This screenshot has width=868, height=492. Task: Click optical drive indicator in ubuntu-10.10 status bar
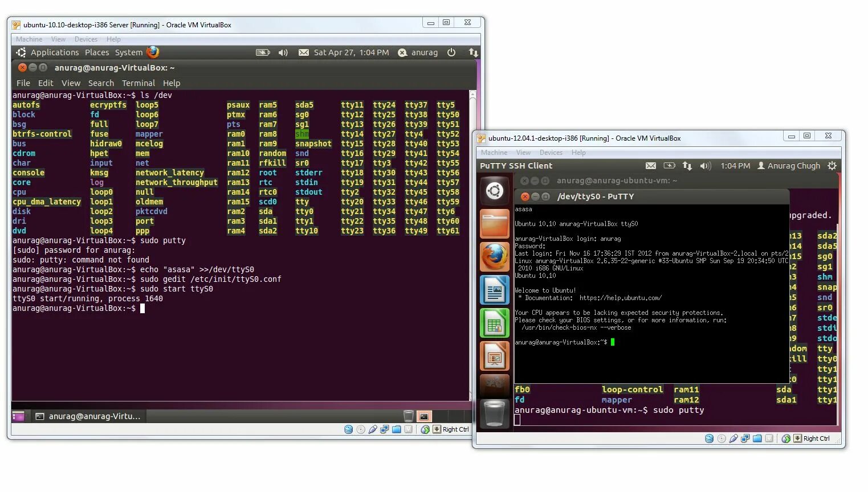click(x=361, y=429)
